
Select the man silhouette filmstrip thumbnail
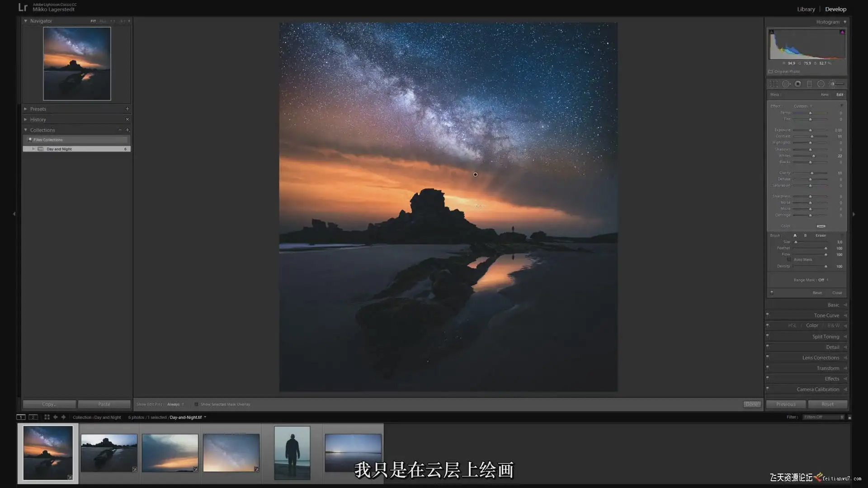pyautogui.click(x=292, y=452)
